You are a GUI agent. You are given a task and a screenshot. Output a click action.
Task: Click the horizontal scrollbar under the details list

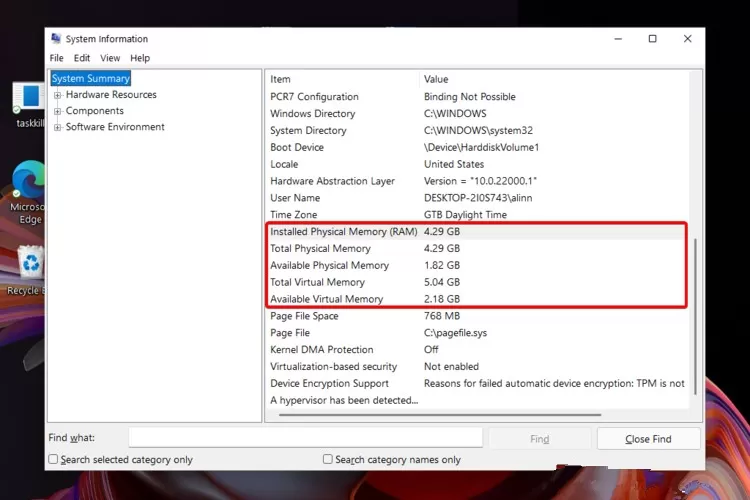(440, 415)
